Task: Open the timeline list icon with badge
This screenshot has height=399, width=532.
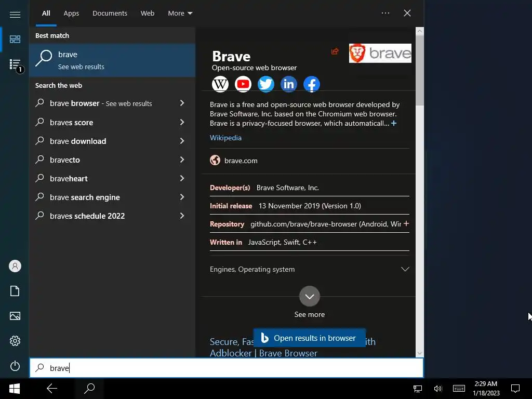Action: (15, 64)
